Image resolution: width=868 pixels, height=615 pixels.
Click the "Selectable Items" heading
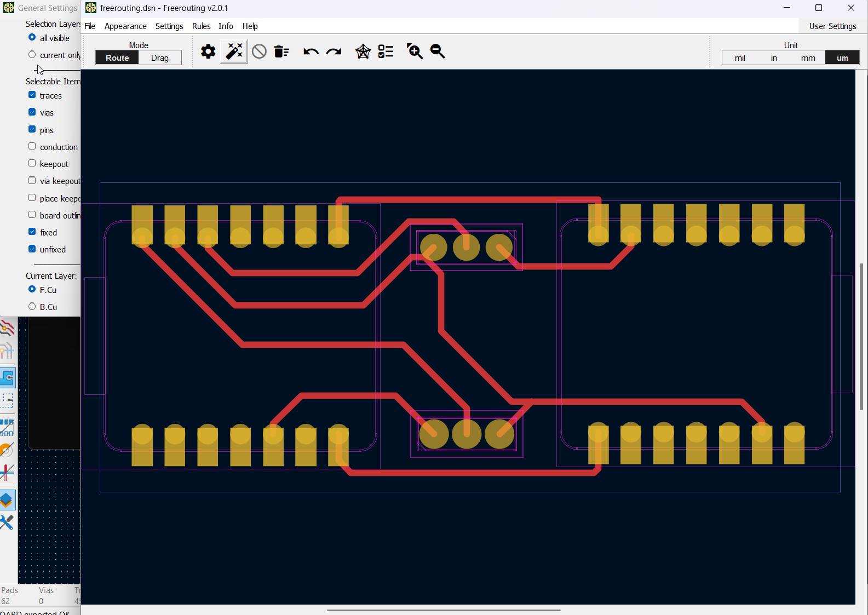tap(53, 81)
